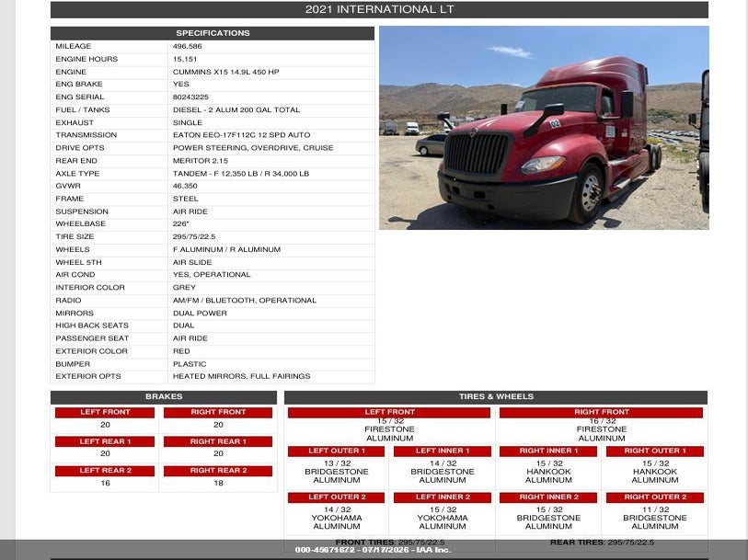748x560 pixels.
Task: Click the FRONT TIRES size text
Action: point(390,543)
